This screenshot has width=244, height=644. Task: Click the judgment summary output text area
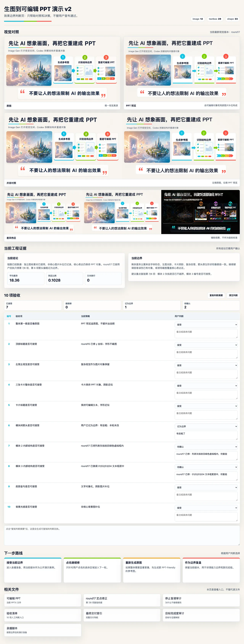tap(122, 535)
